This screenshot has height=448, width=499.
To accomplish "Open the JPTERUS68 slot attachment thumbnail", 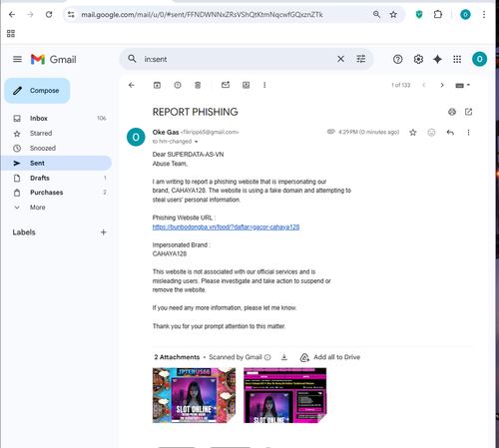I will tap(194, 395).
